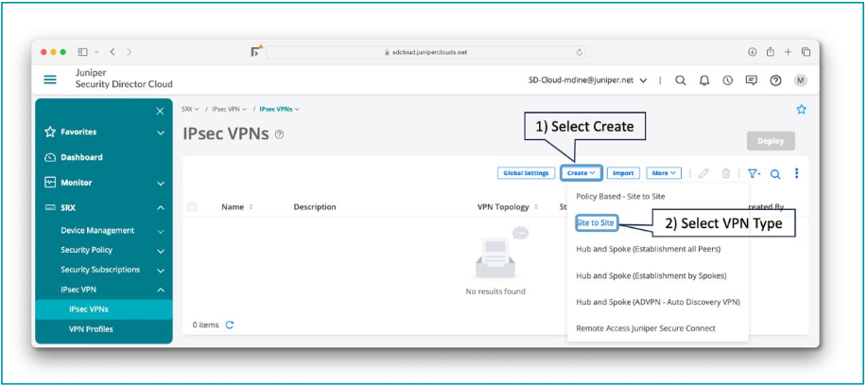Open the header search magnifier icon
868x388 pixels.
pyautogui.click(x=681, y=80)
